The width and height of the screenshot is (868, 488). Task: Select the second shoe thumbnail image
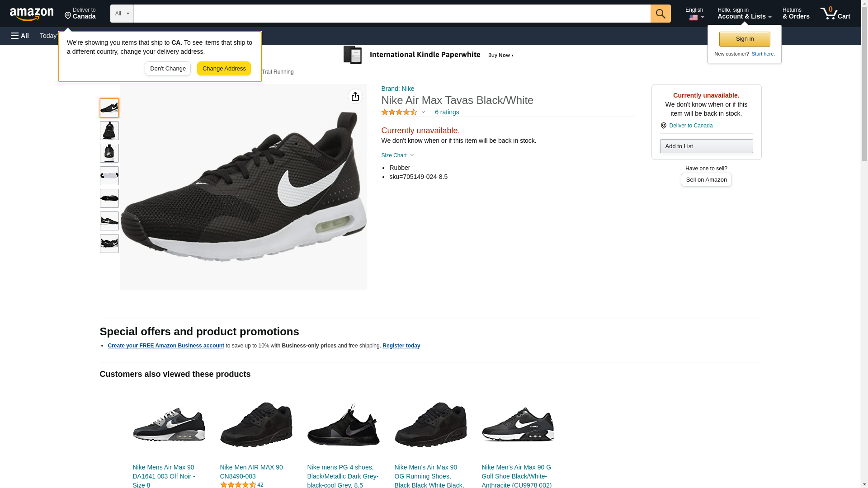109,131
